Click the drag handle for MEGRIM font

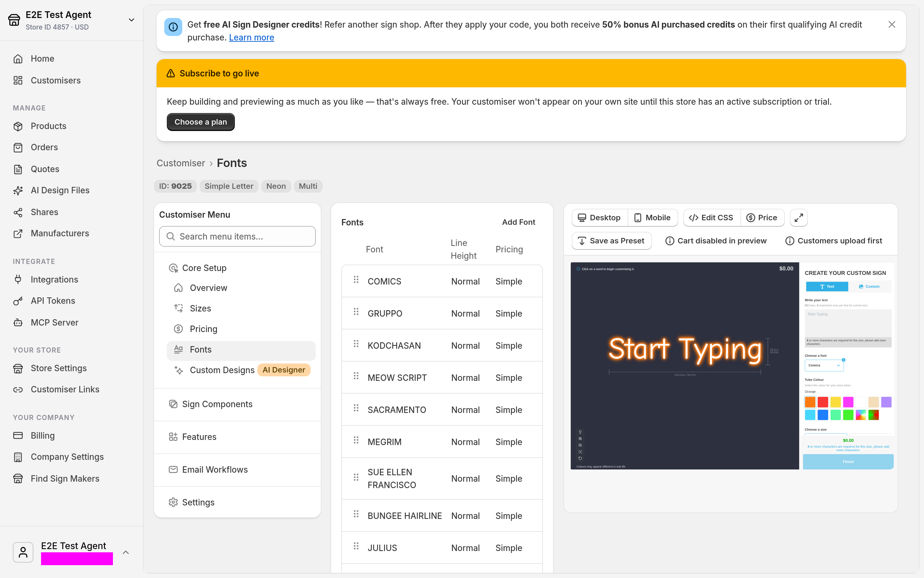[x=356, y=440]
